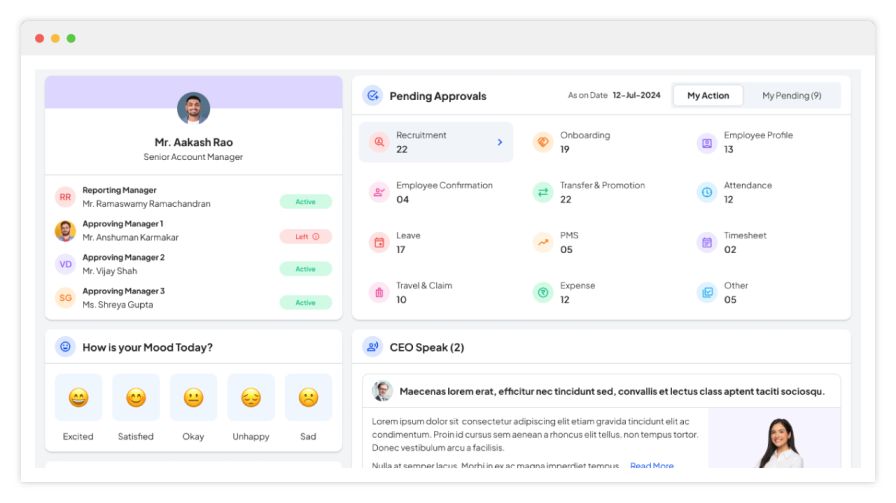Screen dimensions: 896x503
Task: Click Active badge for Vijay Shah
Action: 306,269
